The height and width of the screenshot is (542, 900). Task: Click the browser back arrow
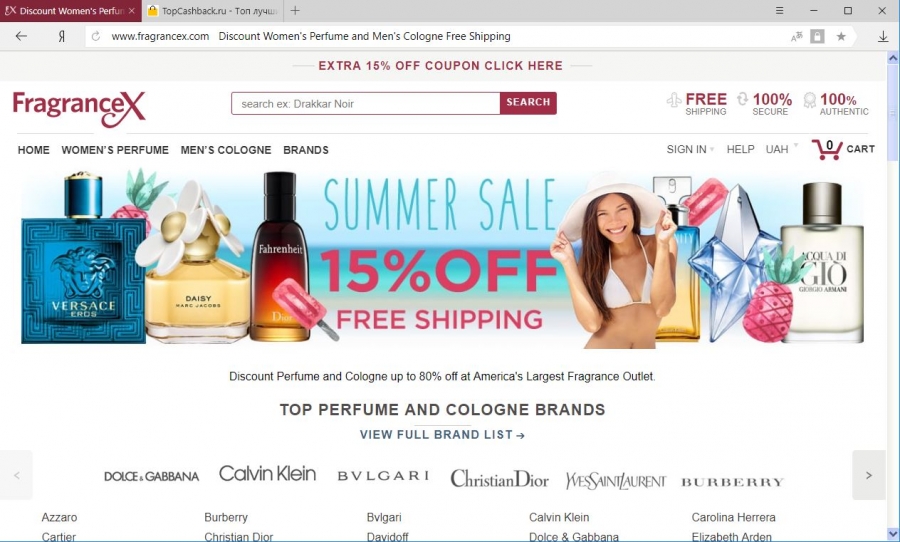pyautogui.click(x=21, y=36)
